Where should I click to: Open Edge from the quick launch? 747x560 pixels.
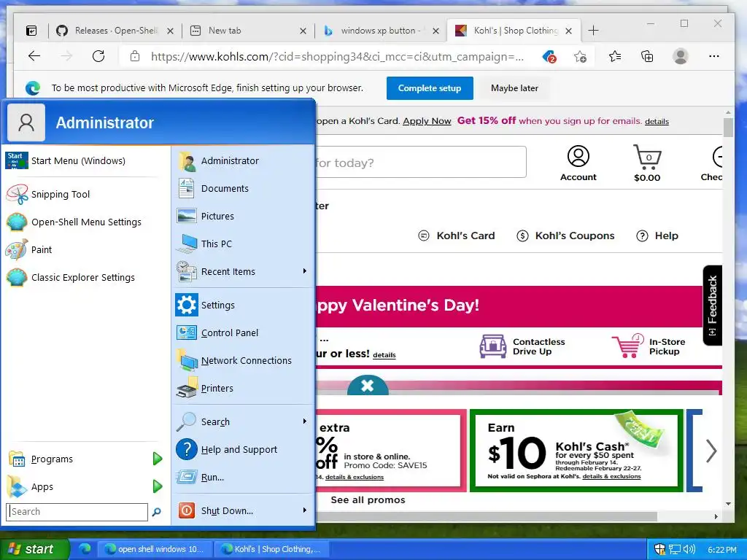tap(85, 549)
